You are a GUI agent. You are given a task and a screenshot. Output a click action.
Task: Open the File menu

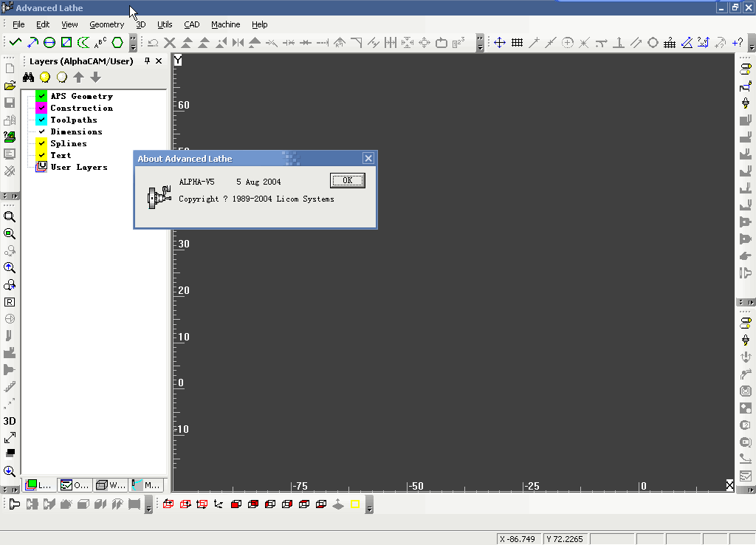click(x=18, y=24)
